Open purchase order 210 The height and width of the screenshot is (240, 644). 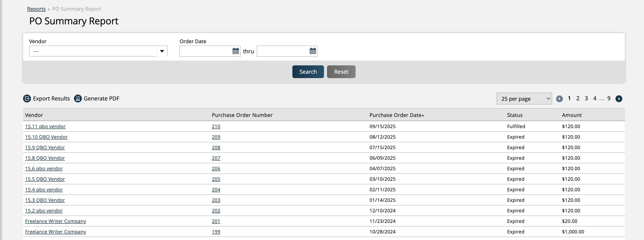click(216, 126)
